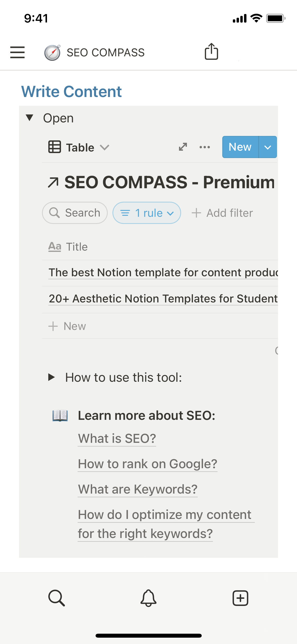Open the 'What is SEO?' link
297x644 pixels.
(x=117, y=439)
